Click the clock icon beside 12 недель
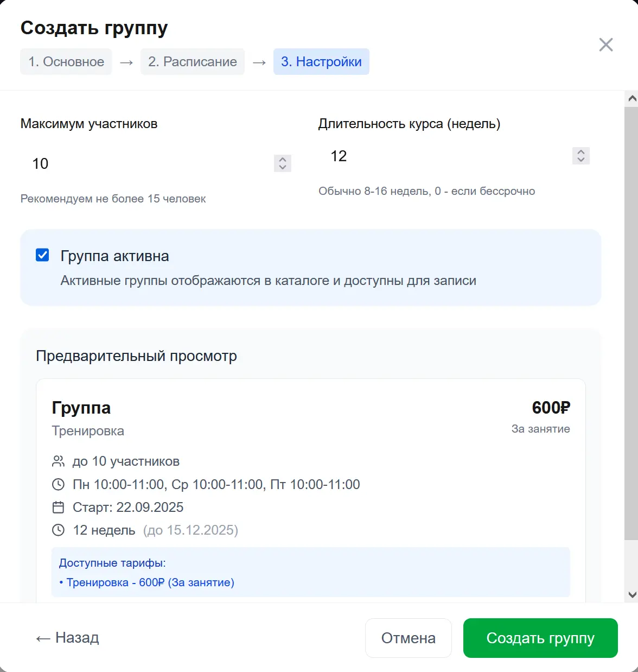Image resolution: width=638 pixels, height=672 pixels. (58, 530)
